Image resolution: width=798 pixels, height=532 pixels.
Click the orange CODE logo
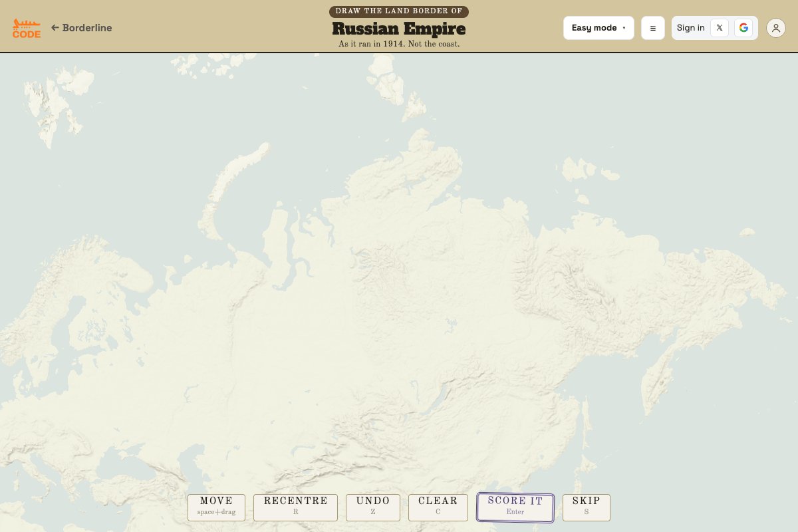click(27, 28)
